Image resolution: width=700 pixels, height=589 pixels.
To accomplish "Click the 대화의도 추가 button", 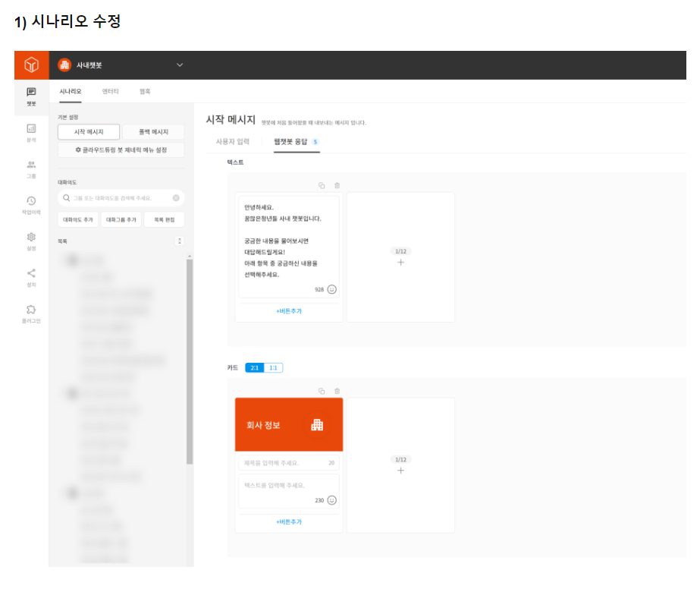I will (x=78, y=220).
